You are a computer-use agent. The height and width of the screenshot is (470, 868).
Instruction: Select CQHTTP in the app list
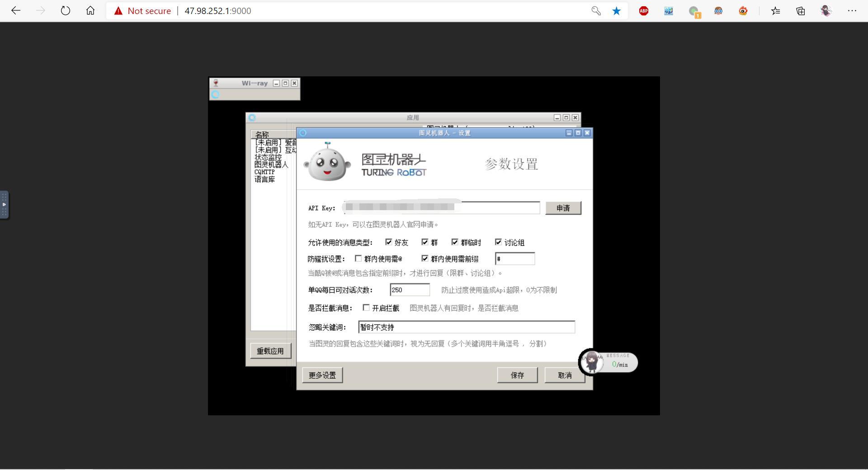tap(264, 172)
